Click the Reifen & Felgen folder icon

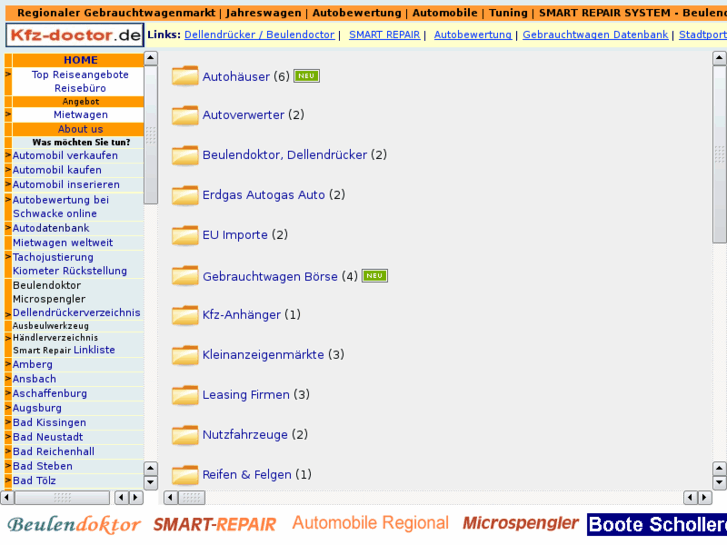[x=185, y=475]
